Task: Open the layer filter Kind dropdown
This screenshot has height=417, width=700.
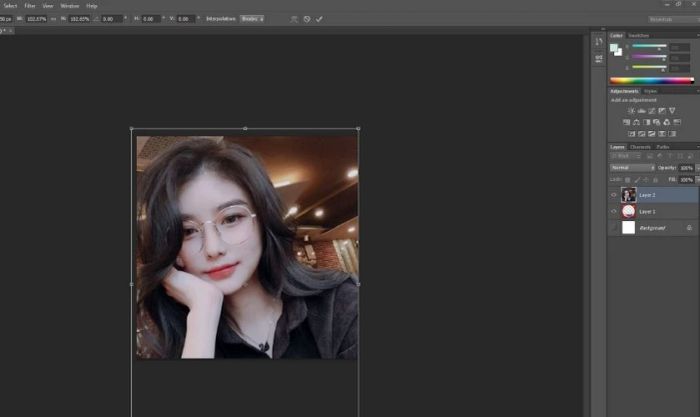Action: [x=625, y=156]
